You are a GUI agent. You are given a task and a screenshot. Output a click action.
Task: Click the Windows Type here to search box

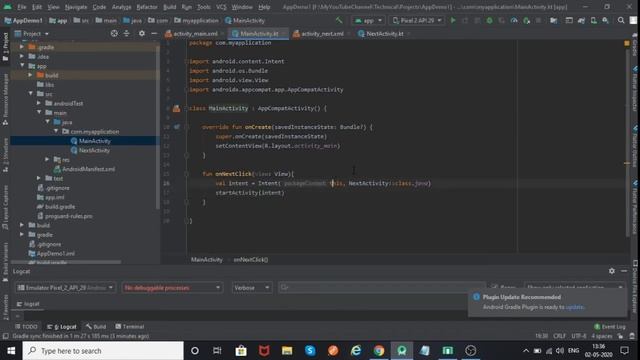pos(103,351)
